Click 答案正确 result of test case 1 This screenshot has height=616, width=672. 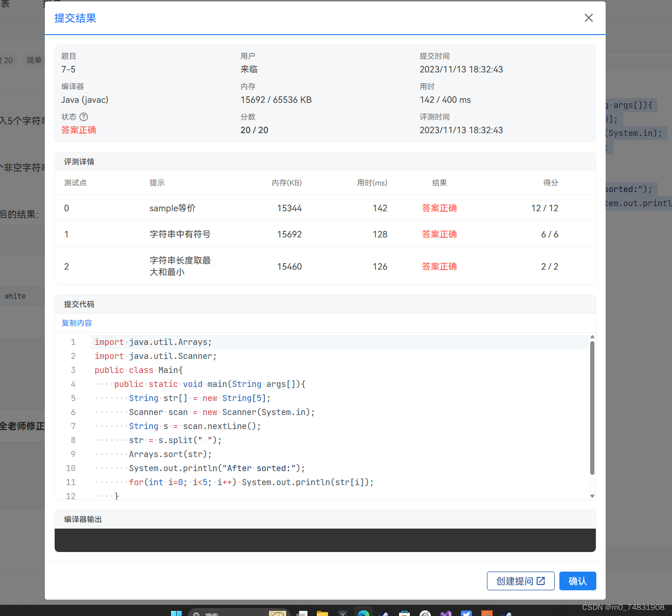coord(439,234)
